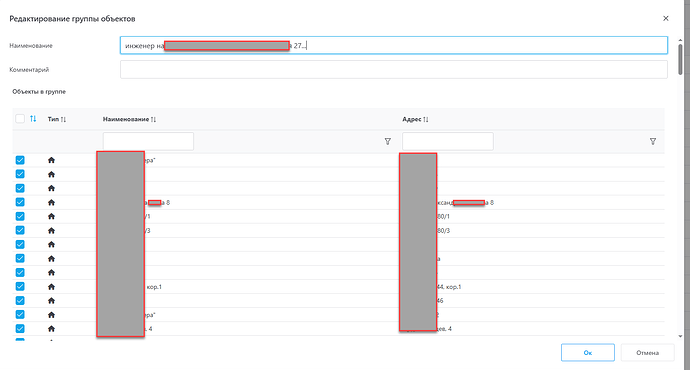
Task: Uncheck the first object row checkbox
Action: pyautogui.click(x=20, y=160)
